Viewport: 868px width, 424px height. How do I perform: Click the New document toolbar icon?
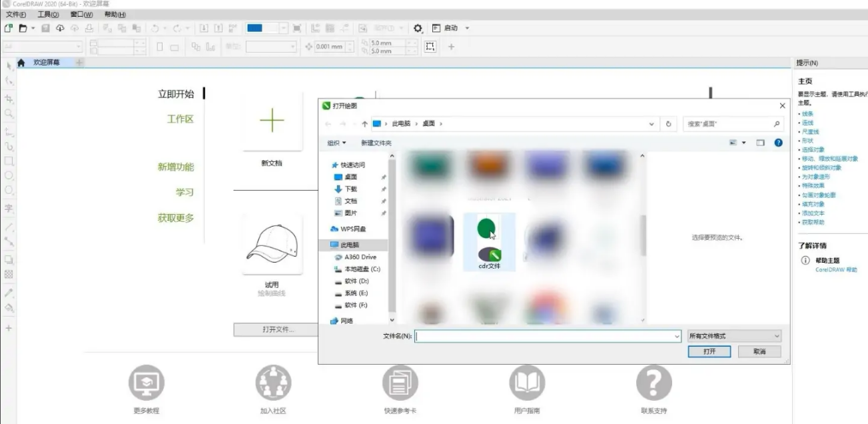pos(9,28)
